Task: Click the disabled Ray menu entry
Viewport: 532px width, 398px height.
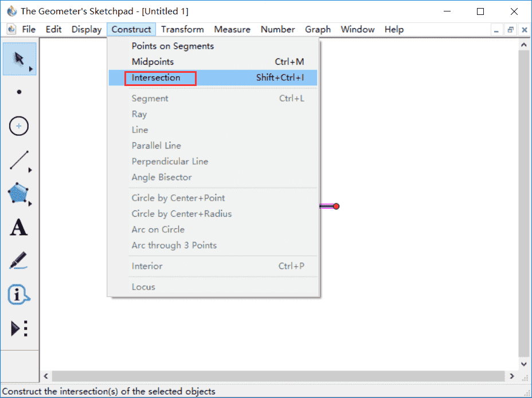Action: tap(213, 114)
